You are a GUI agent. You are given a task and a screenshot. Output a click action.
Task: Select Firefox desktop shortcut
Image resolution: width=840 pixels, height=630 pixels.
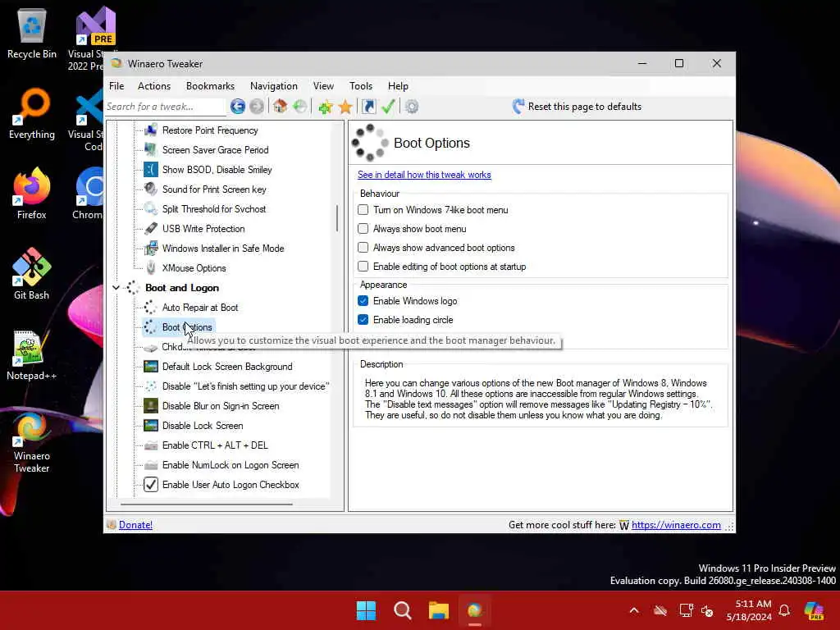click(x=32, y=194)
